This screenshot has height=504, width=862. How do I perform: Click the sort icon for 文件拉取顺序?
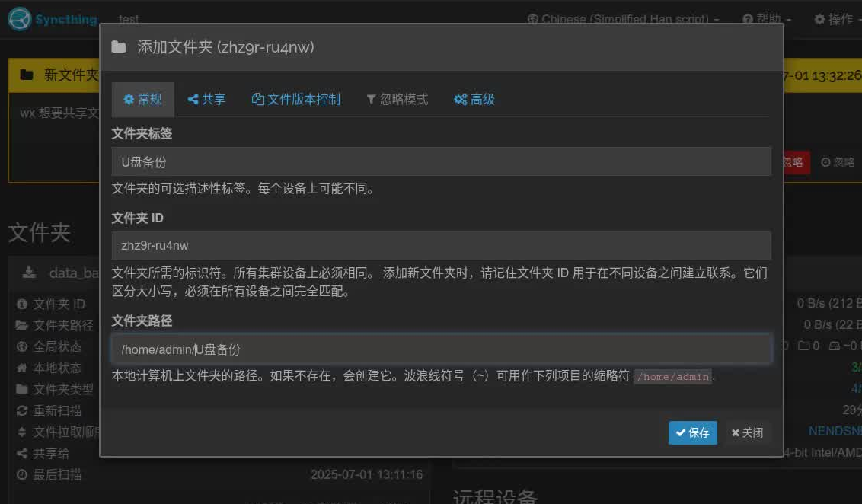[21, 432]
